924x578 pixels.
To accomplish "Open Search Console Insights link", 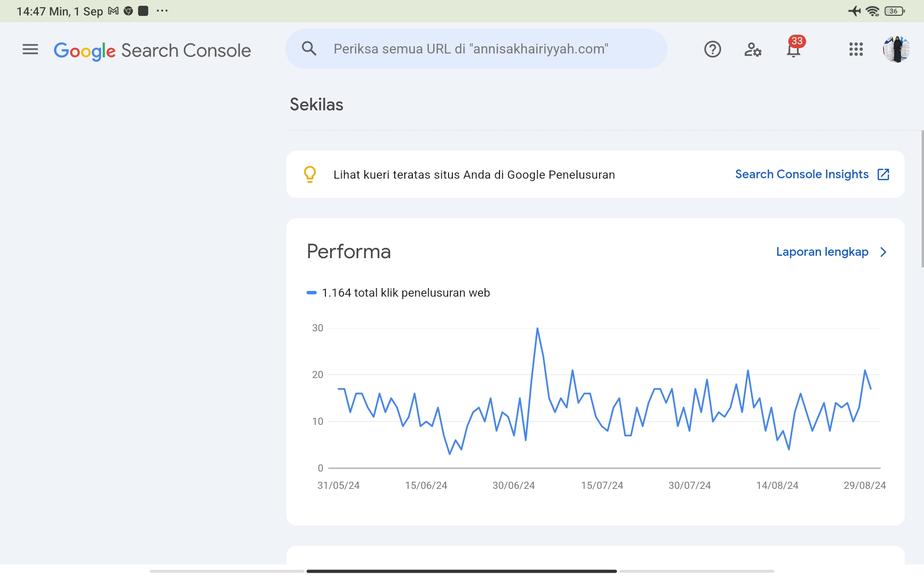I will 802,174.
